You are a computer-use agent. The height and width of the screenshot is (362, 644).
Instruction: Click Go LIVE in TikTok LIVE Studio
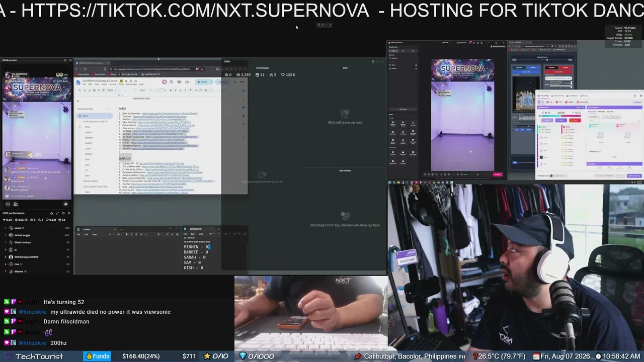coord(498,174)
